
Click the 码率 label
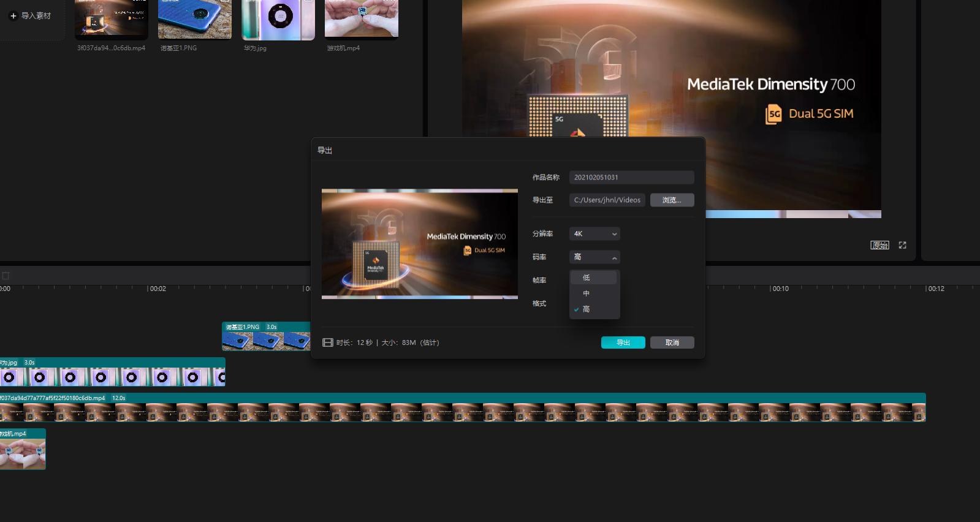539,257
